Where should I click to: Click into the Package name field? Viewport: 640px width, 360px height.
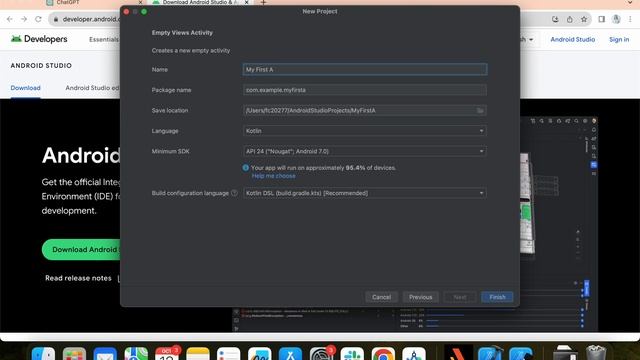[364, 90]
